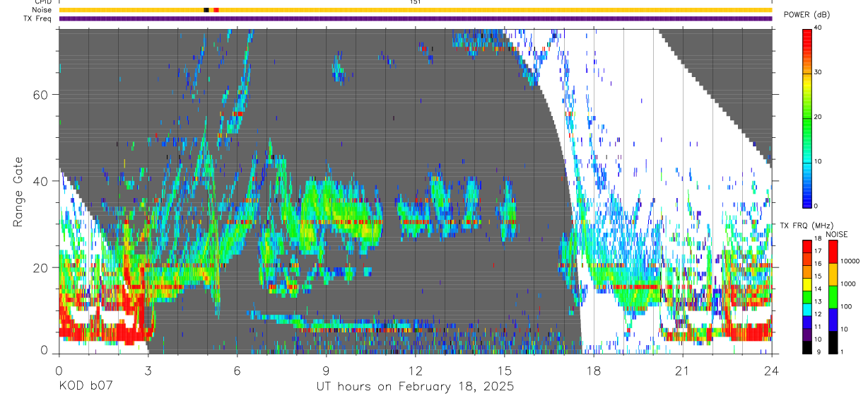Click the 10000 label in NOISE legend
Image resolution: width=868 pixels, height=401 pixels.
pos(850,262)
